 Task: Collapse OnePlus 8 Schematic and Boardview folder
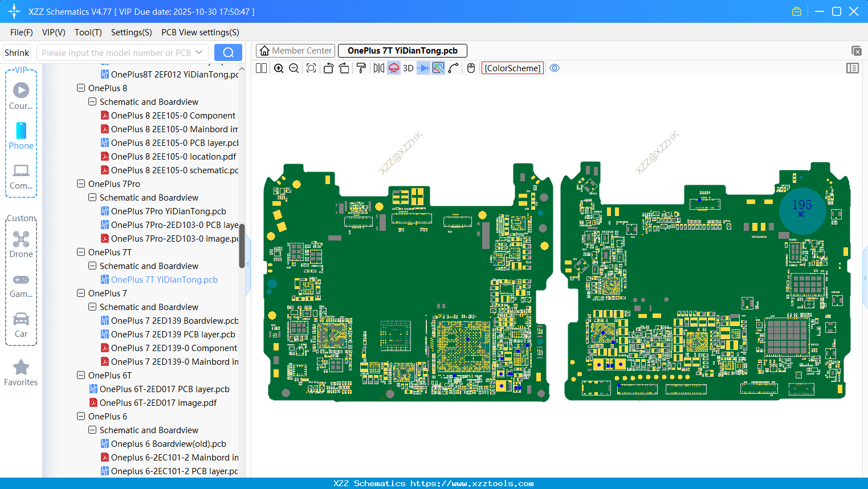92,102
